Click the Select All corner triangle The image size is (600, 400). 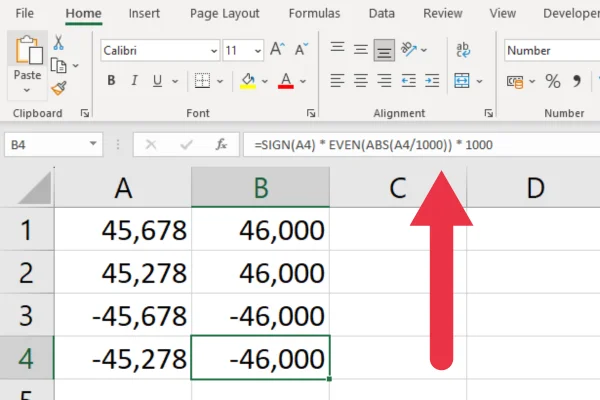tap(33, 188)
